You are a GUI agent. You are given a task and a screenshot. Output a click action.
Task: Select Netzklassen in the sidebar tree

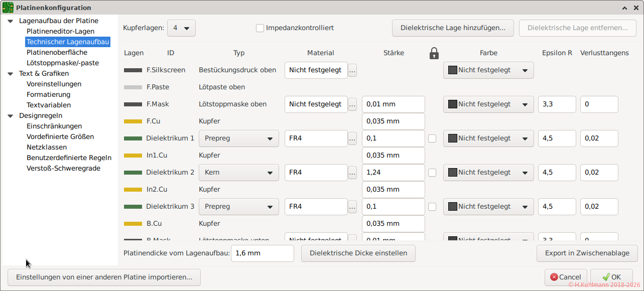[47, 147]
